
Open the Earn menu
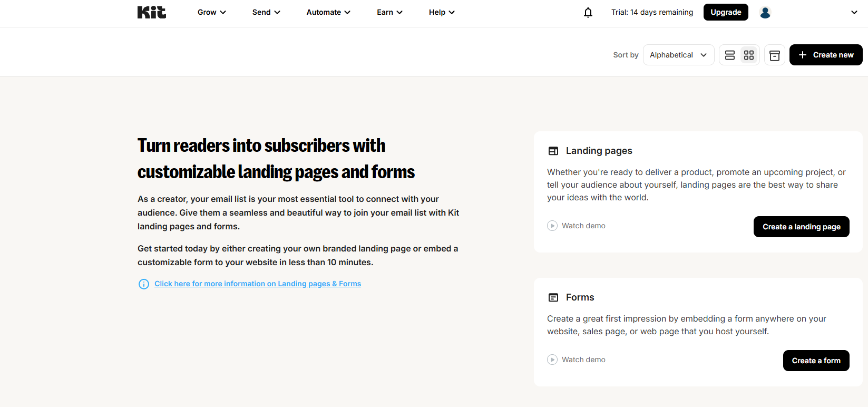point(389,12)
